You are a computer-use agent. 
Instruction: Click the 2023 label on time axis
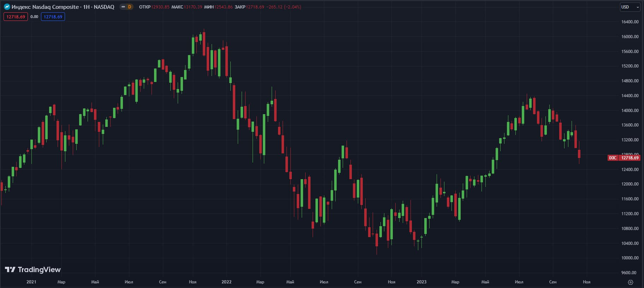pos(421,282)
